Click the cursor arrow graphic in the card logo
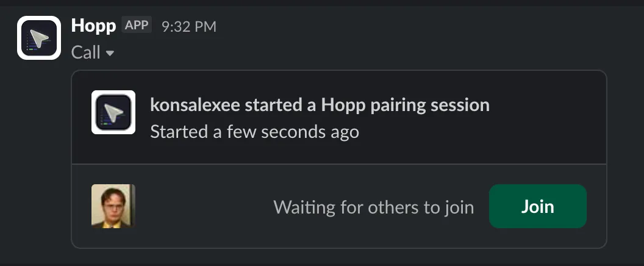Image resolution: width=644 pixels, height=266 pixels. click(114, 113)
